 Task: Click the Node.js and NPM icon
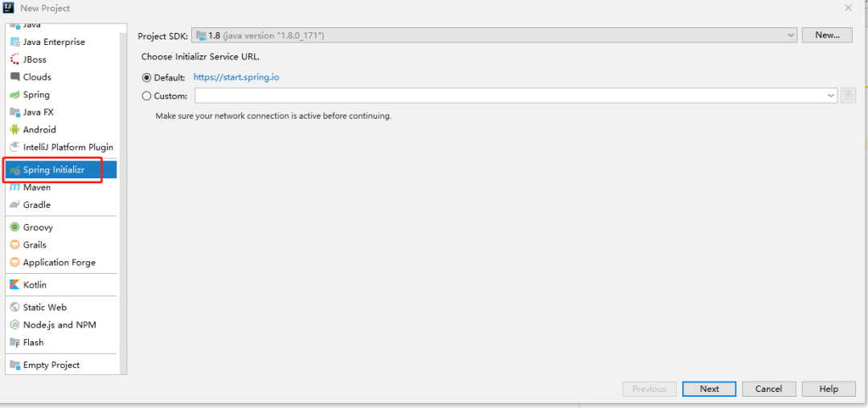15,325
